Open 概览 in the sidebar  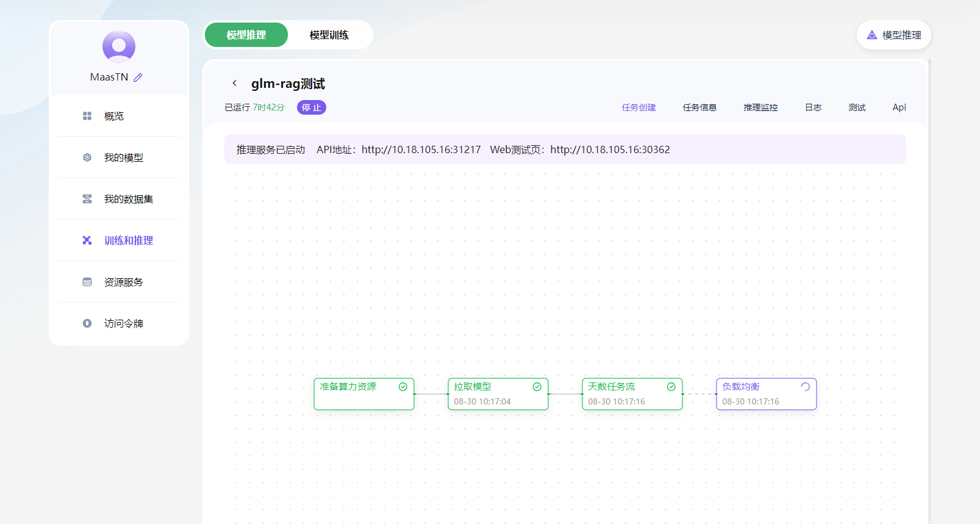pos(119,116)
